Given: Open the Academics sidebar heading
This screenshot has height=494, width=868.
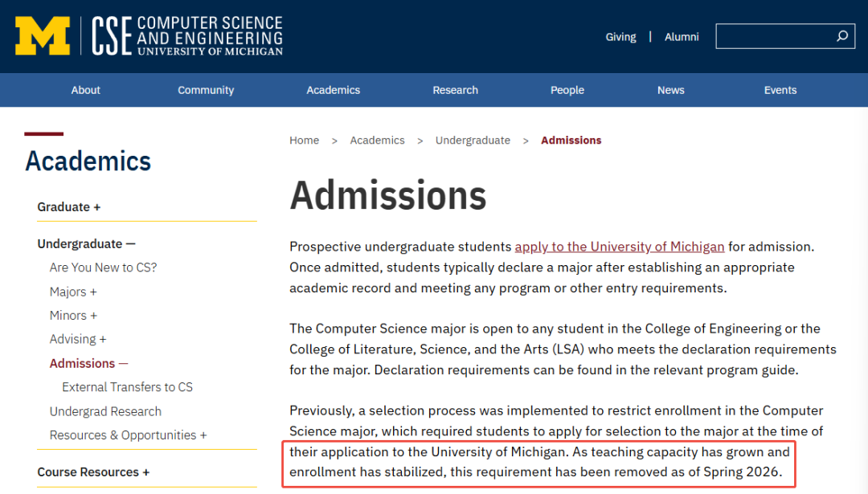Looking at the screenshot, I should (88, 161).
